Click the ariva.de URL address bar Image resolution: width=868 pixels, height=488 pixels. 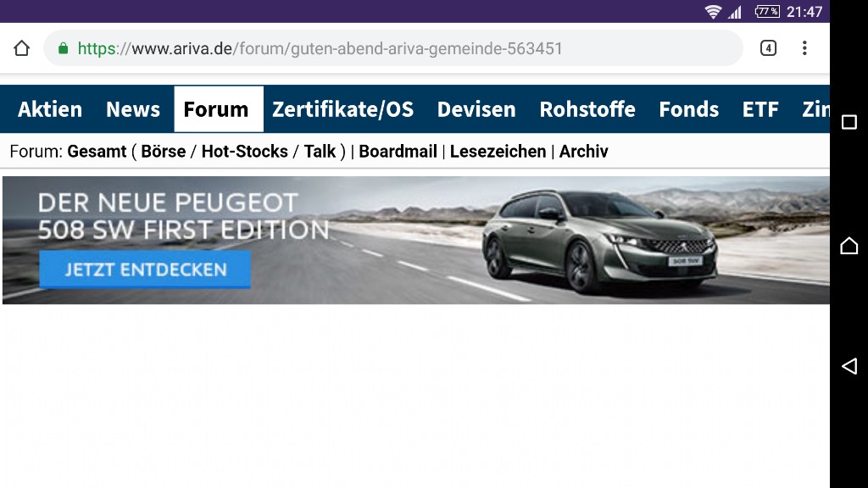(390, 48)
